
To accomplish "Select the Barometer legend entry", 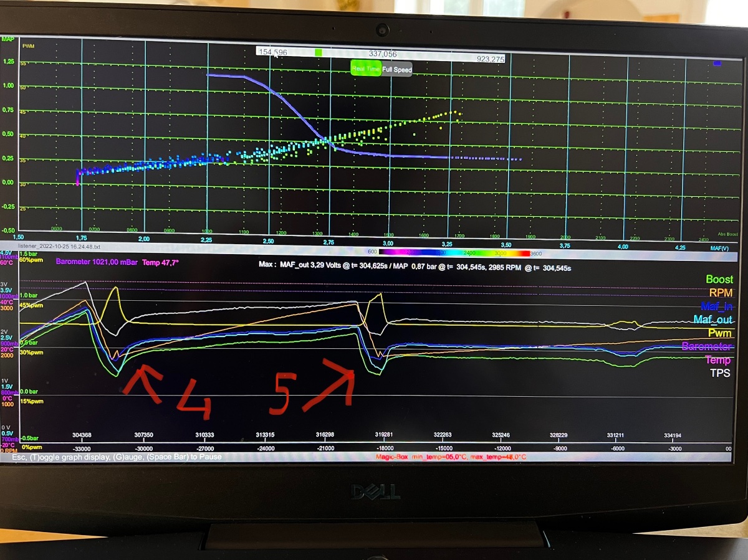I will 707,347.
